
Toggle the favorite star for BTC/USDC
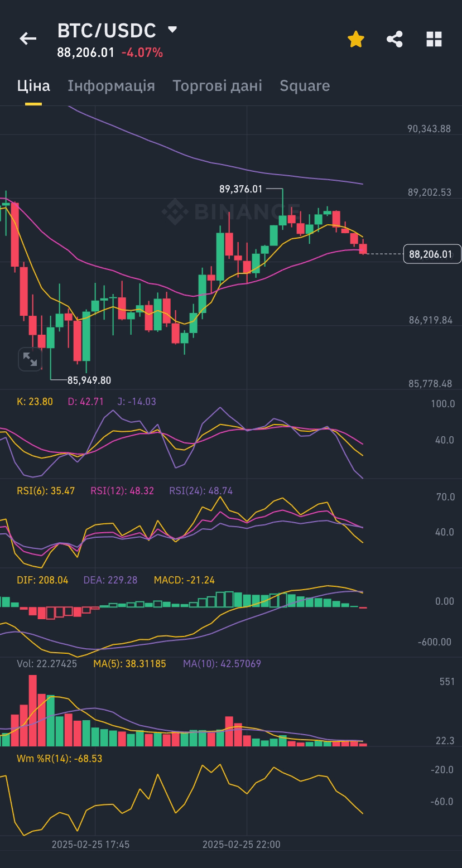355,39
